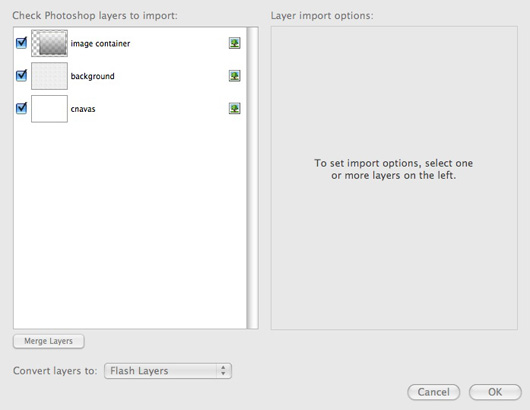530x410 pixels.
Task: Select the image container layer name
Action: click(x=100, y=44)
